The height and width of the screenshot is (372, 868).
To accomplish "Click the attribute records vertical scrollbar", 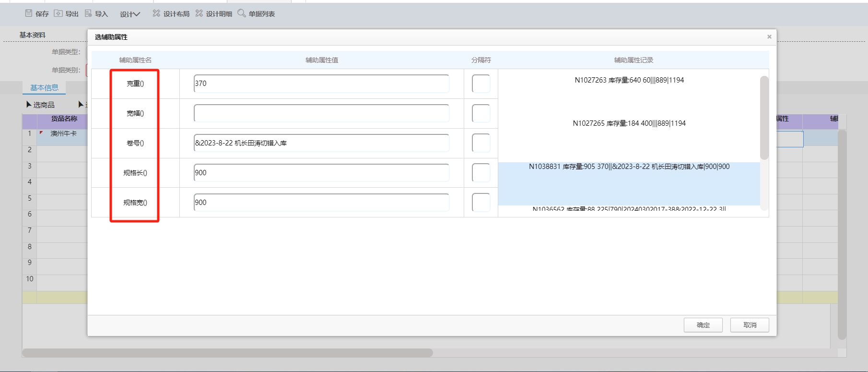I will pyautogui.click(x=764, y=118).
